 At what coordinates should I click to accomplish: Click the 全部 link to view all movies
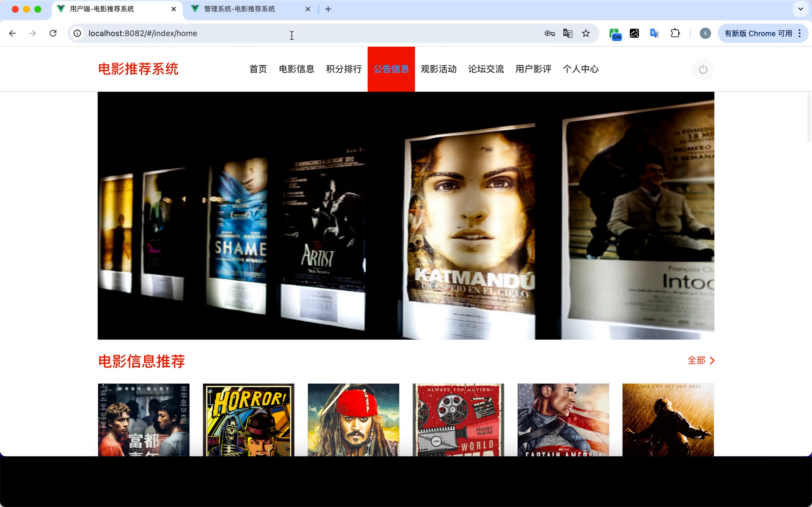click(696, 361)
